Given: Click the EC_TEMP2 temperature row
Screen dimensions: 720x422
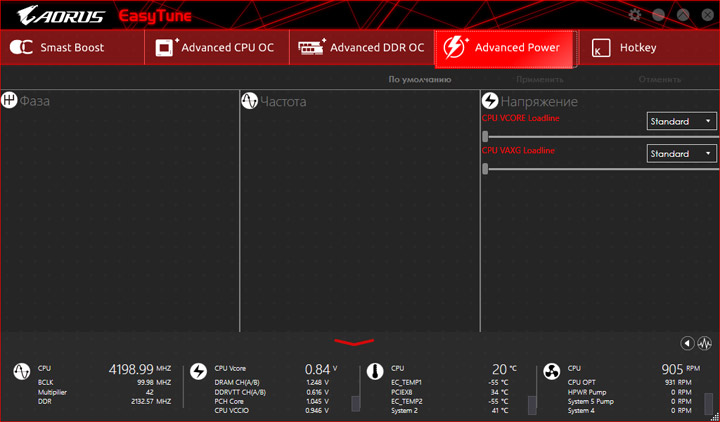Looking at the screenshot, I should point(450,401).
